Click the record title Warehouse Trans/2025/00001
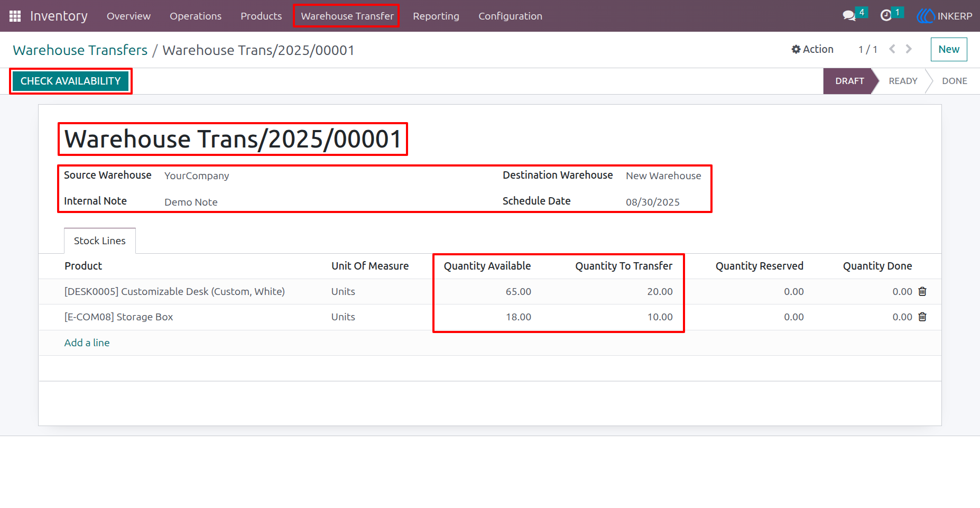 [x=233, y=139]
